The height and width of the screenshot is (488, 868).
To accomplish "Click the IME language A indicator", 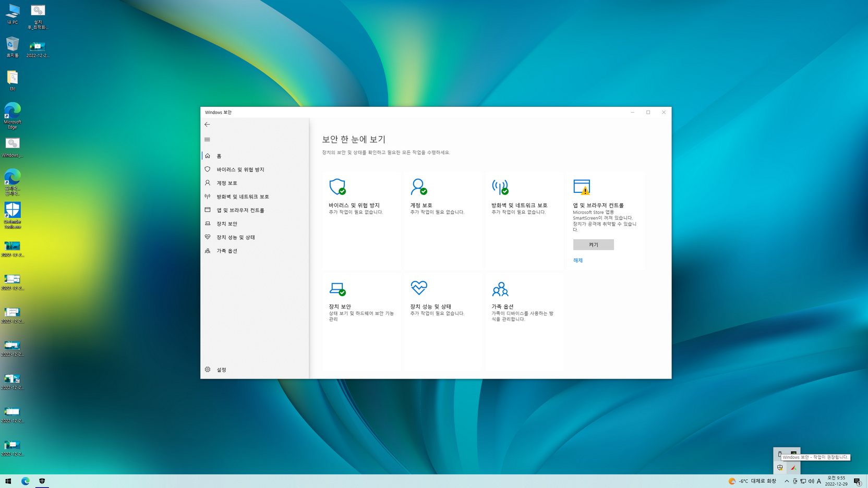I will (819, 481).
